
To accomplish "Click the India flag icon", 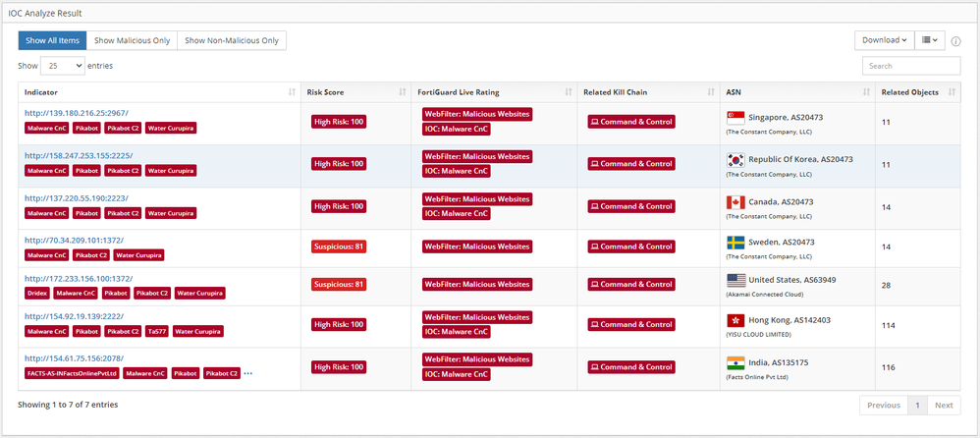I will [735, 363].
